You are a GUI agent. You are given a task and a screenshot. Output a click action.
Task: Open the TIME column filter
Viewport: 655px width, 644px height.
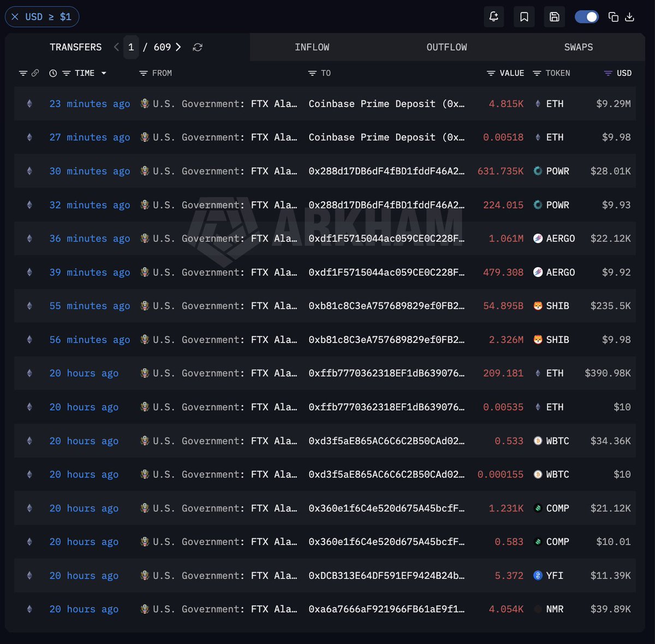[x=66, y=73]
